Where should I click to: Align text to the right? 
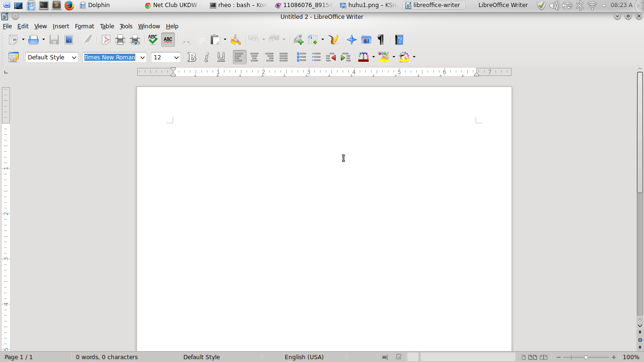[269, 57]
